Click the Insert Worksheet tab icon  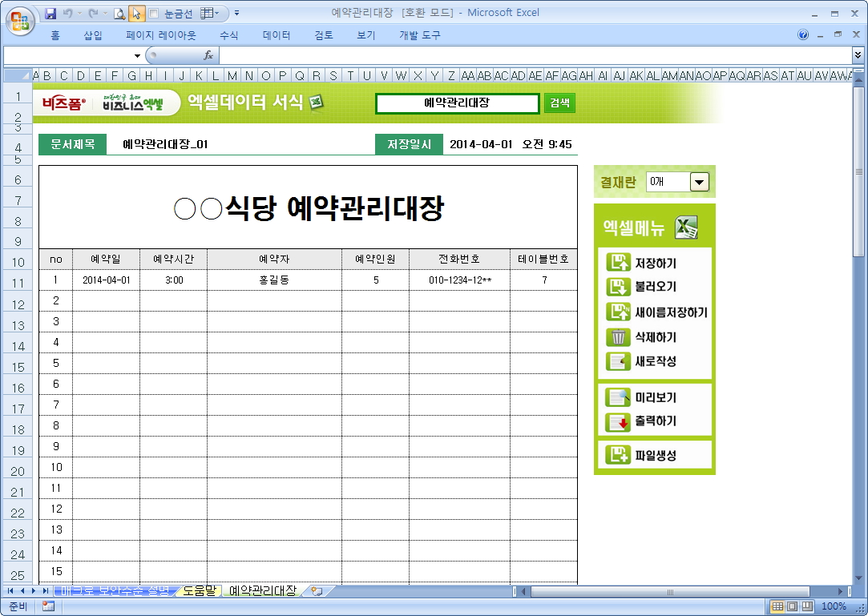(317, 591)
